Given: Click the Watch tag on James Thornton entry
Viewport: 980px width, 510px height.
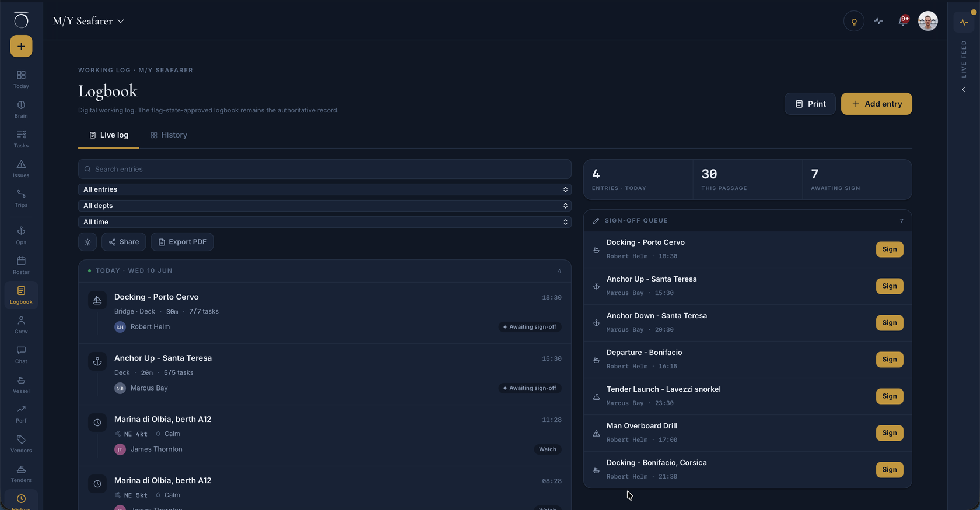Looking at the screenshot, I should [548, 449].
